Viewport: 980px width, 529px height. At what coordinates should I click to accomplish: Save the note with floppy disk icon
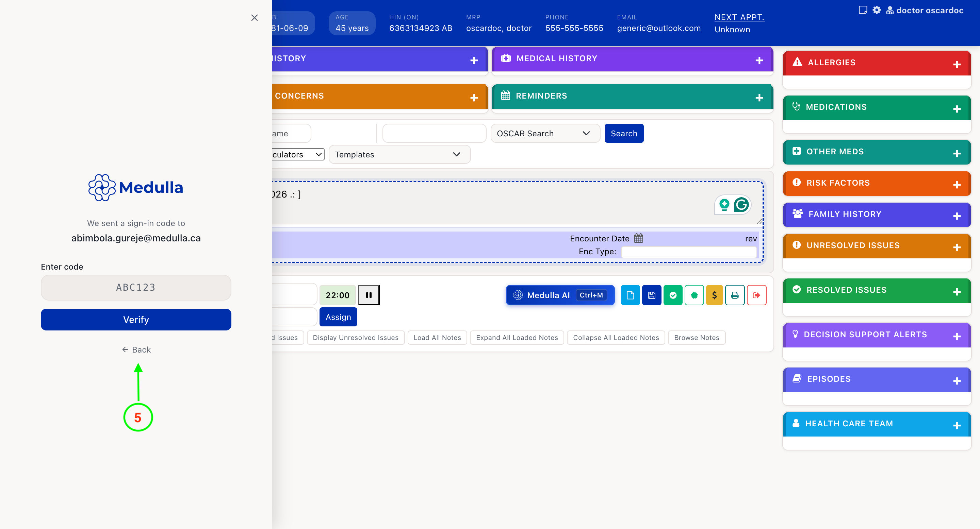651,295
